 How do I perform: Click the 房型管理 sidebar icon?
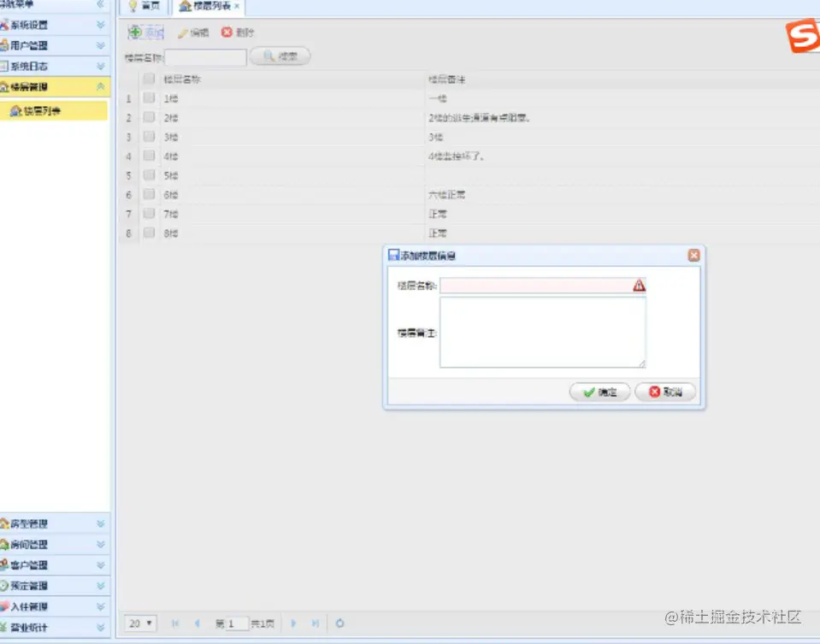tap(4, 523)
